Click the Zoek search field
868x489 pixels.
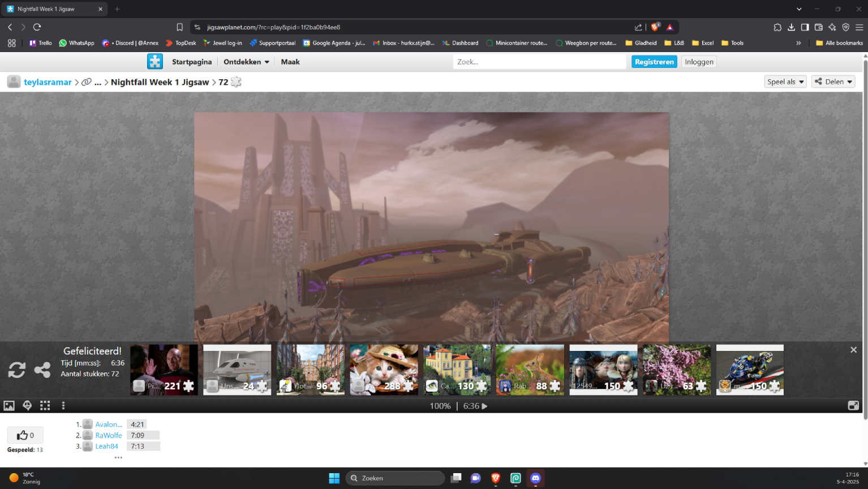[539, 62]
